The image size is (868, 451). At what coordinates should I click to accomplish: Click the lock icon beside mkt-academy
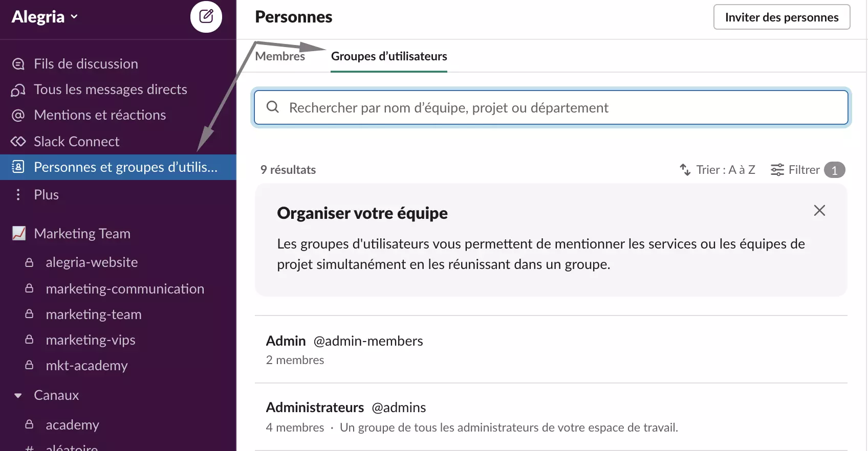click(29, 365)
